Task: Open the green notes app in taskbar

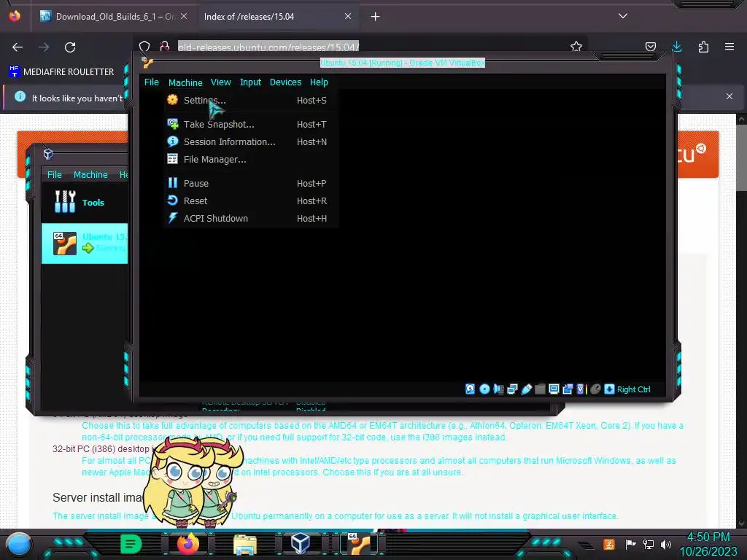Action: (x=131, y=544)
